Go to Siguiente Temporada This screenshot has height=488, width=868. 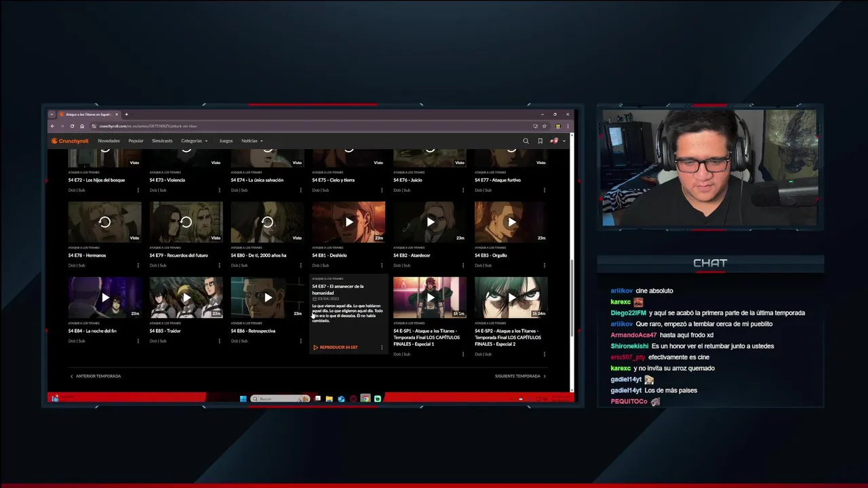(x=520, y=376)
